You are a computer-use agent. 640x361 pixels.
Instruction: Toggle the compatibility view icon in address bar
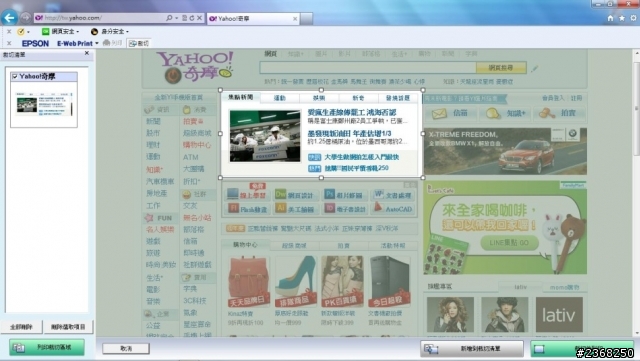pyautogui.click(x=184, y=18)
